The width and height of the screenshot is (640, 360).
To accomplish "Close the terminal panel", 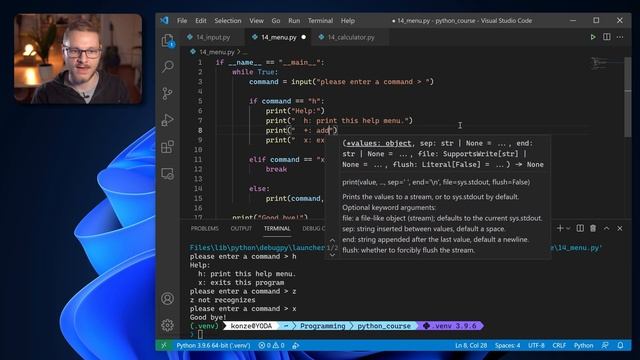I will [620, 229].
